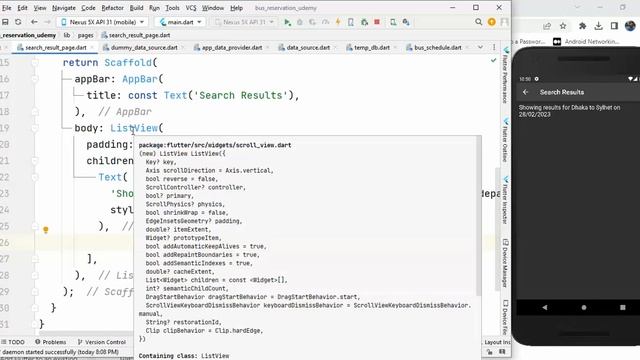Open the browser Extensions puzzle icon

[x=582, y=26]
